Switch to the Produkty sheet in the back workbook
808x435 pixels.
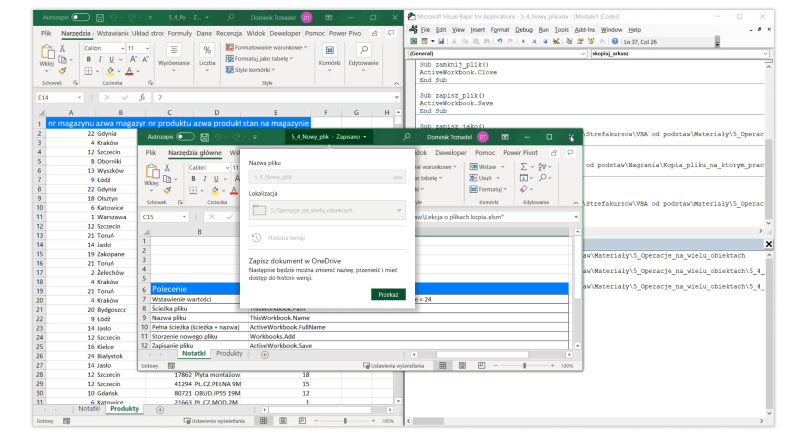coord(124,409)
